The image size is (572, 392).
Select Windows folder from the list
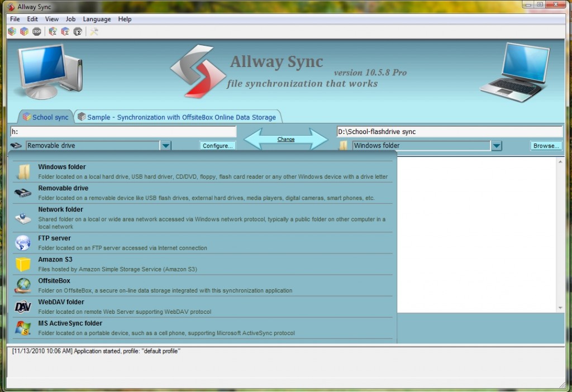tap(202, 171)
